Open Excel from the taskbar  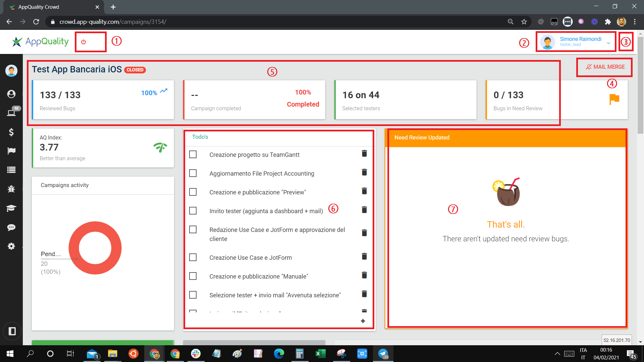pyautogui.click(x=321, y=354)
